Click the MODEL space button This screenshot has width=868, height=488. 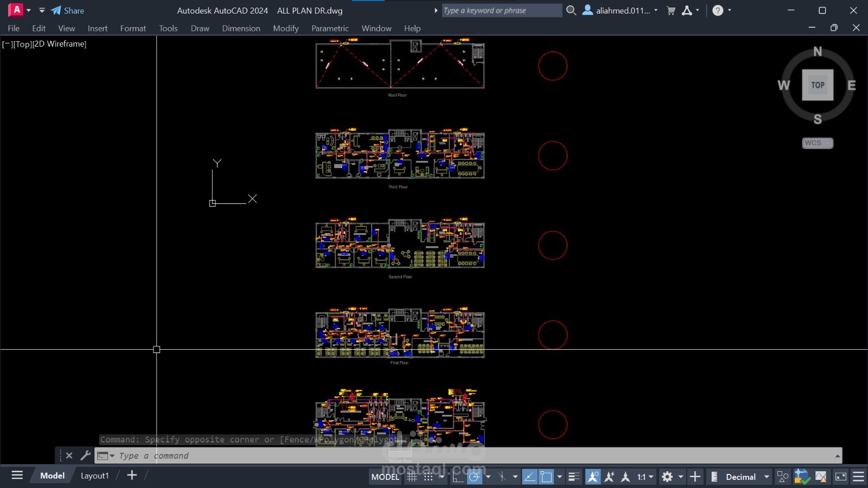[385, 477]
